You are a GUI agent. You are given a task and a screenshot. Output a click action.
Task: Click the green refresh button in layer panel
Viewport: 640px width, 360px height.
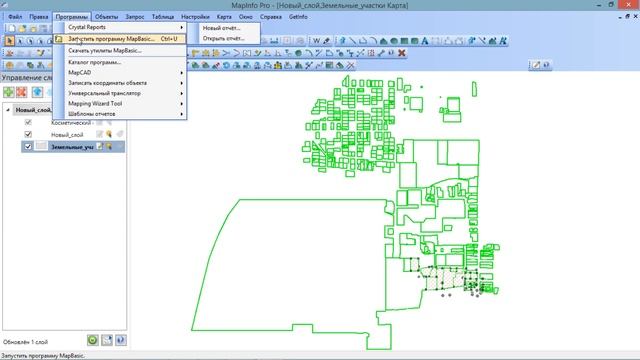93,340
